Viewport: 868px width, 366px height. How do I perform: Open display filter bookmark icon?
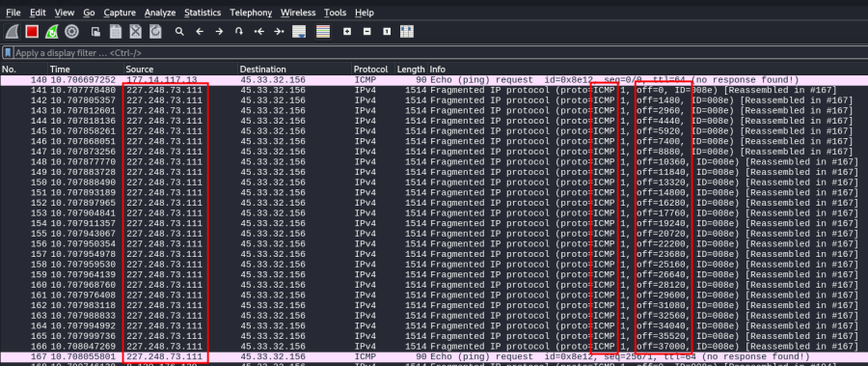(x=9, y=53)
